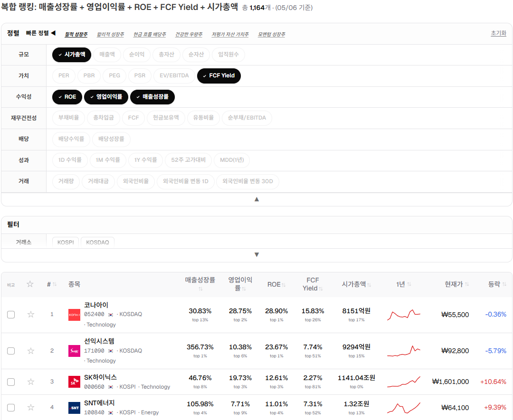Sort by 시가총액 column arrows

(369, 285)
